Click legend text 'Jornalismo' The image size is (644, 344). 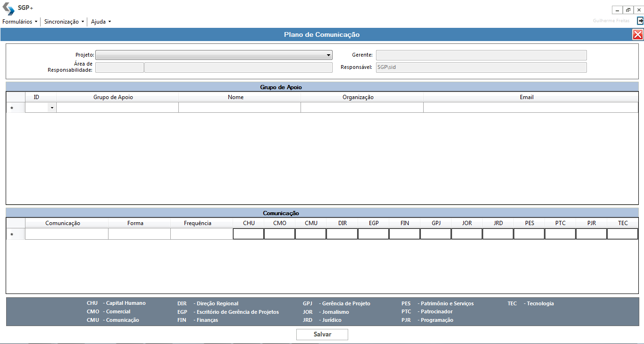(x=335, y=312)
